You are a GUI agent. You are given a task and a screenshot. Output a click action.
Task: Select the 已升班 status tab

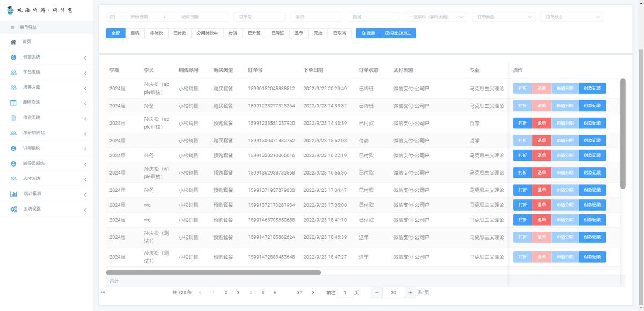click(254, 33)
